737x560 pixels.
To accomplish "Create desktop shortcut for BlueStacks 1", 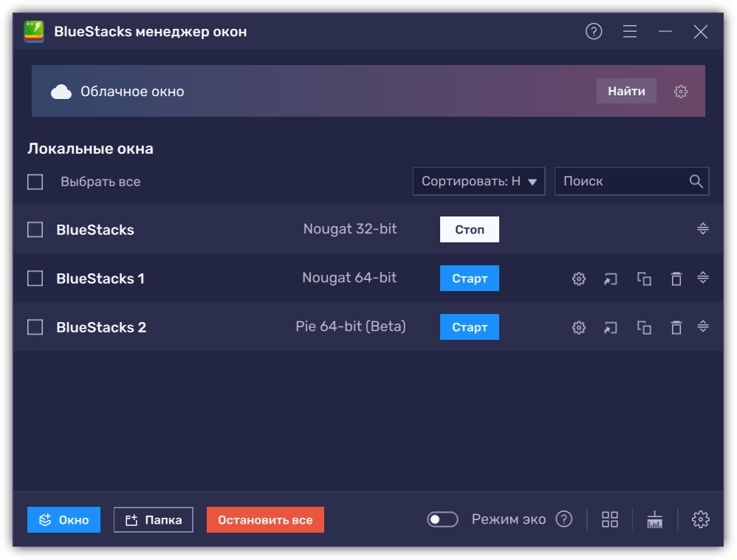I will point(611,279).
